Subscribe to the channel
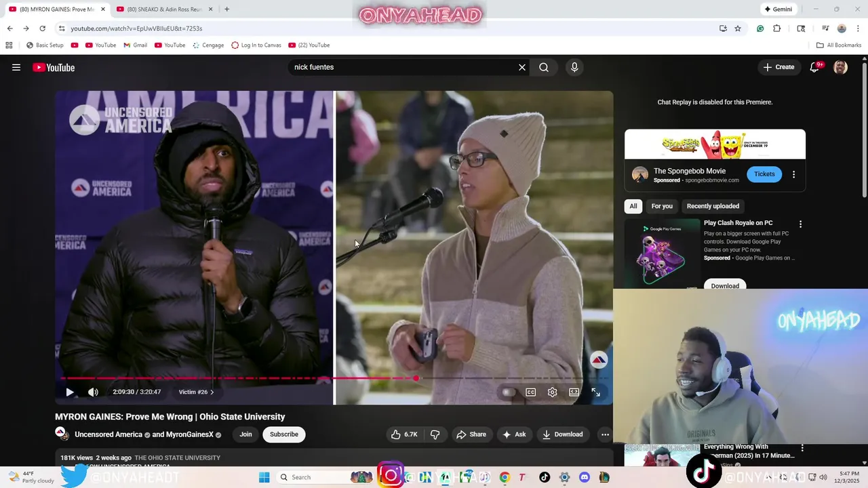 [284, 434]
